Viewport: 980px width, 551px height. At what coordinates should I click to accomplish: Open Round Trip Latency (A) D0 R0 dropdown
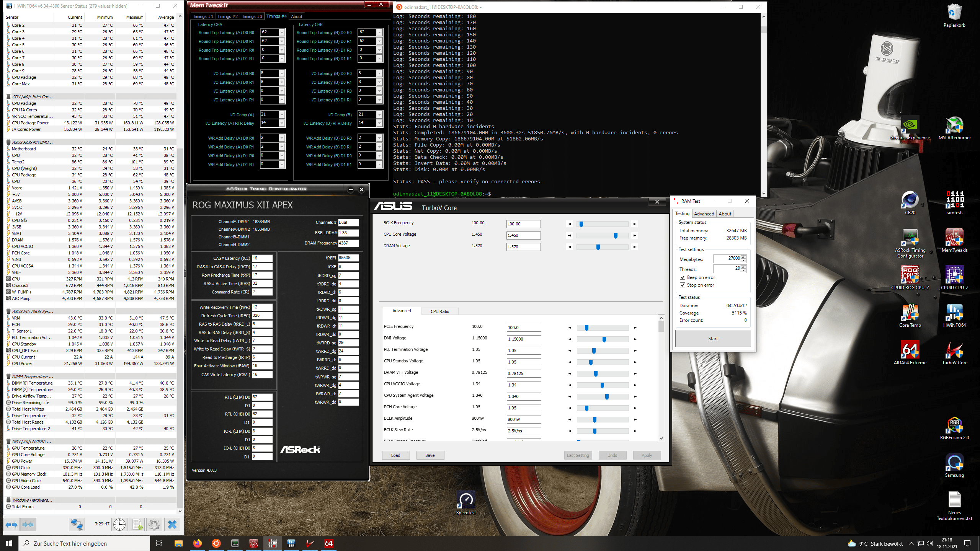click(282, 32)
